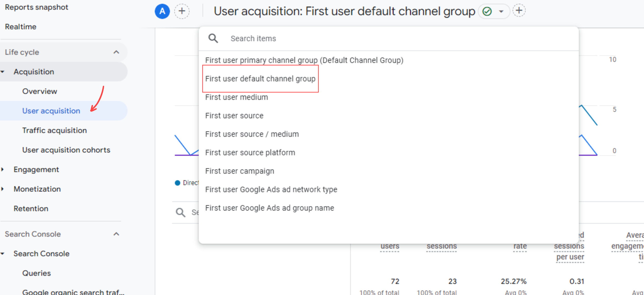Click the engagement rate value 25.27%

click(514, 281)
